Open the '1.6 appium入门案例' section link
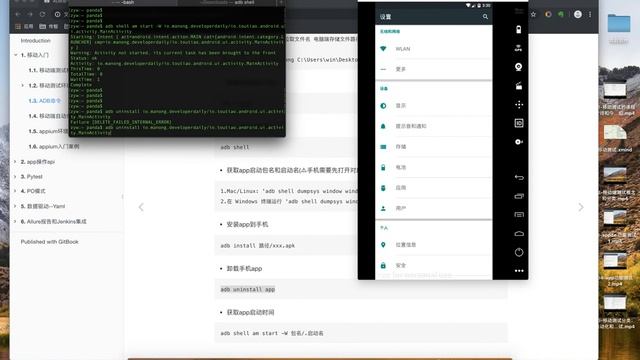640x360 pixels. tap(54, 146)
